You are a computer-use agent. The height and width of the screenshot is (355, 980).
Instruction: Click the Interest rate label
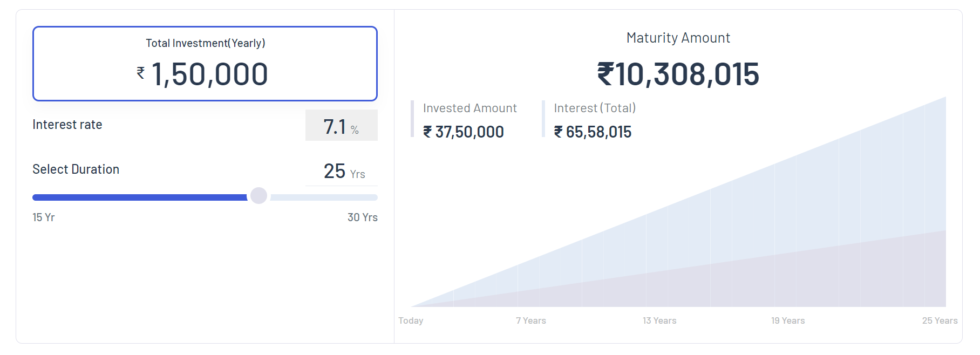tap(67, 125)
